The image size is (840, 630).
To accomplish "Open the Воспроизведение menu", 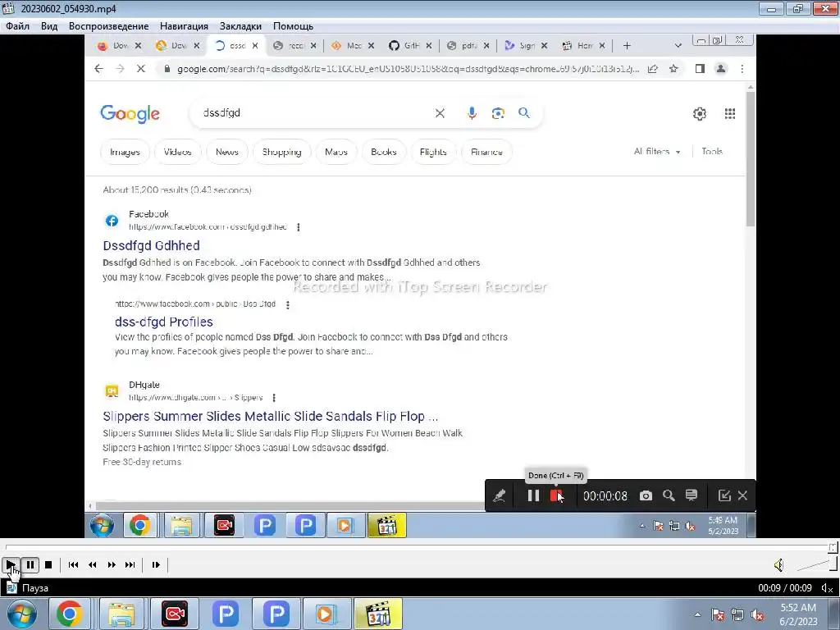I will click(109, 25).
